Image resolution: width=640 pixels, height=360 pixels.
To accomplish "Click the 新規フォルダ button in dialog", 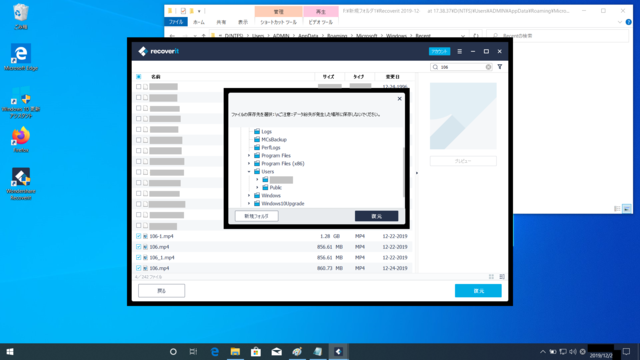I will click(257, 216).
